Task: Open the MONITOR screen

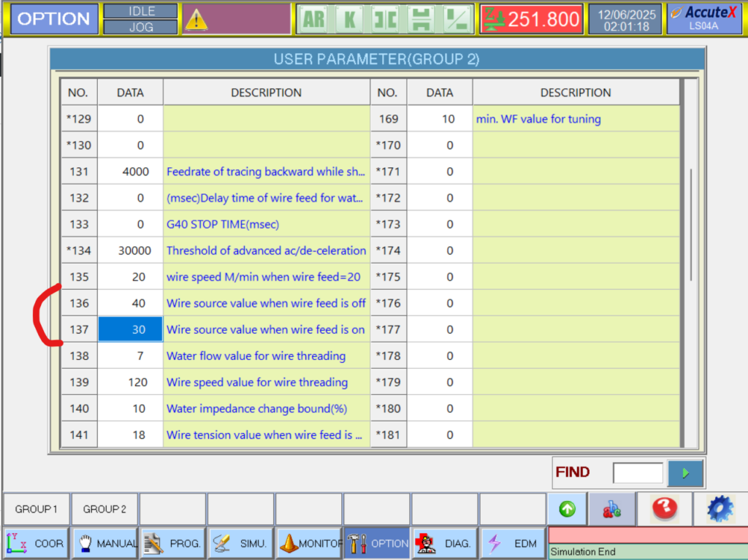Action: coord(308,543)
